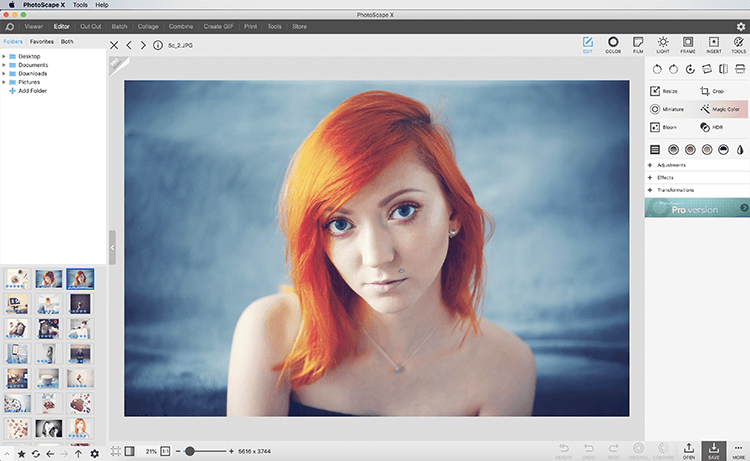Select the Crop tool
750x461 pixels.
tap(712, 91)
